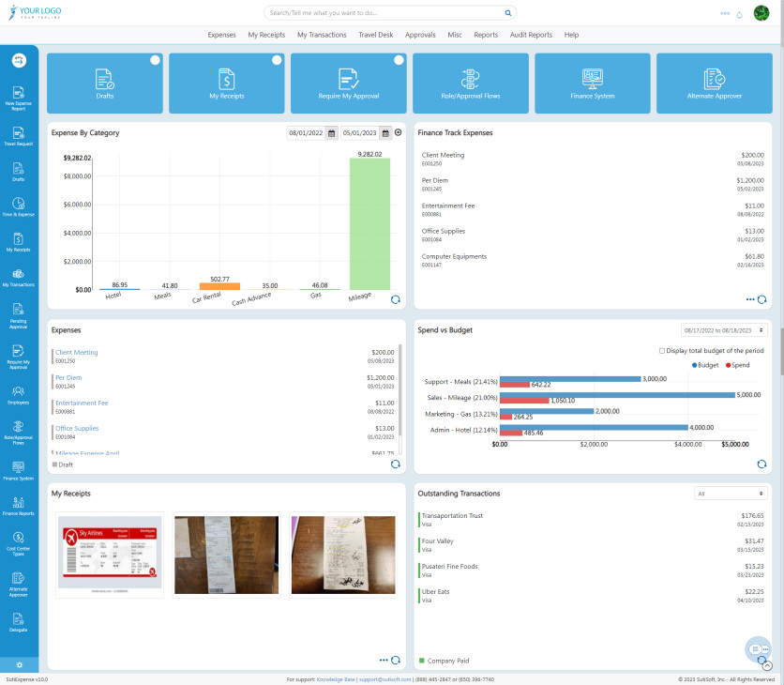Open the calendar picker for the 08/01/2022 start date
784x685 pixels.
(331, 133)
